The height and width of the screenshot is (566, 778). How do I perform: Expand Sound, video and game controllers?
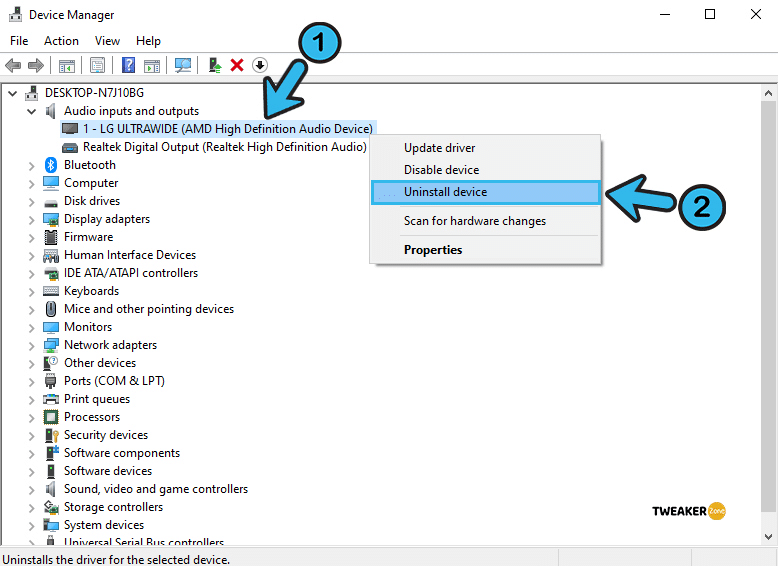31,490
